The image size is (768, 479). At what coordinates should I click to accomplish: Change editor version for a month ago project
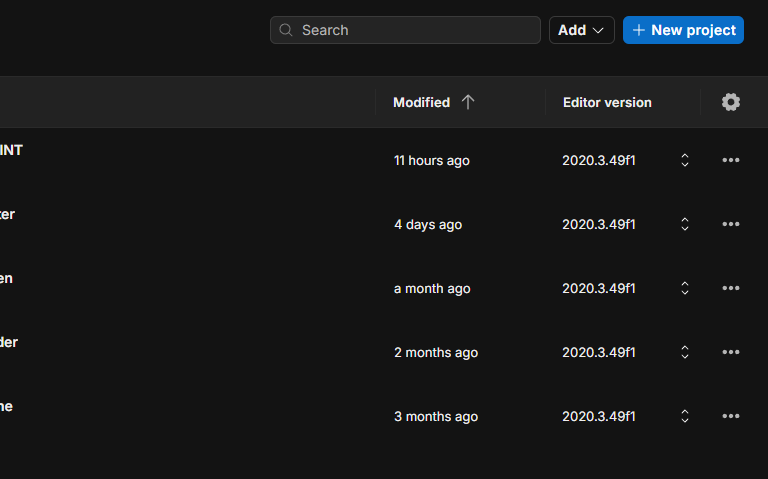point(685,288)
